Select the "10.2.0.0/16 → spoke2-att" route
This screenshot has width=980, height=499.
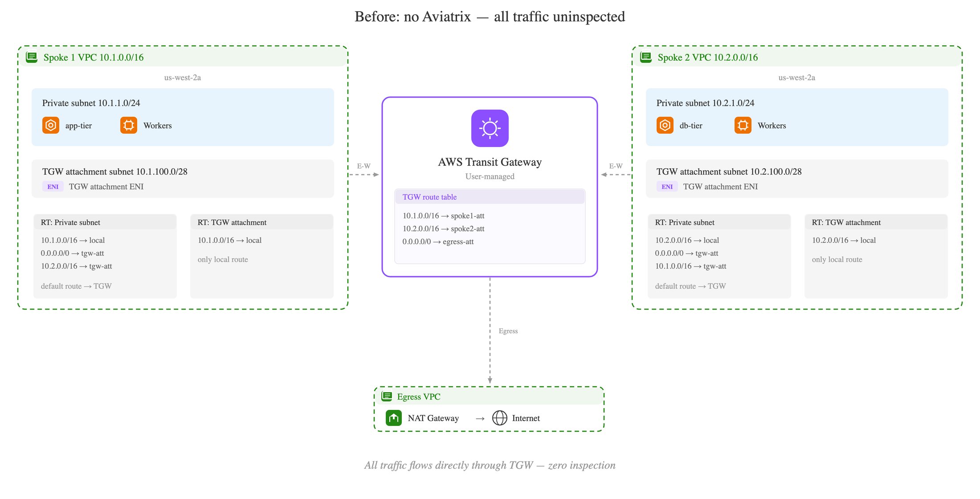444,229
